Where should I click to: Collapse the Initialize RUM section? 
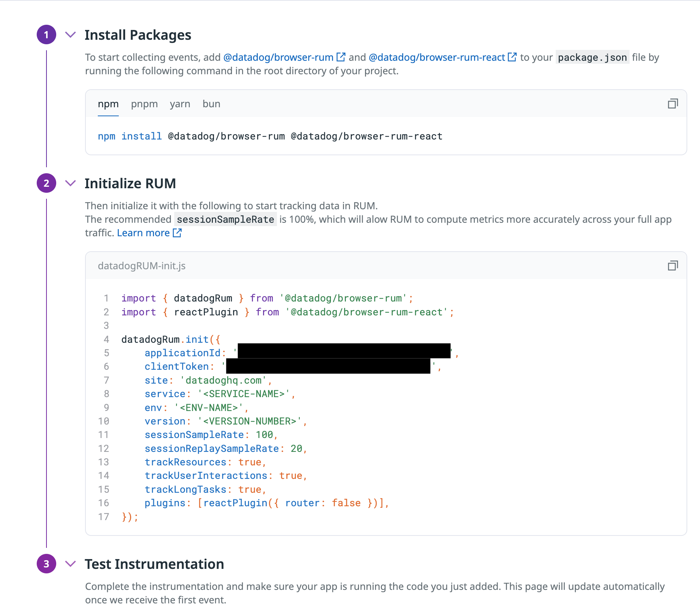click(x=70, y=183)
